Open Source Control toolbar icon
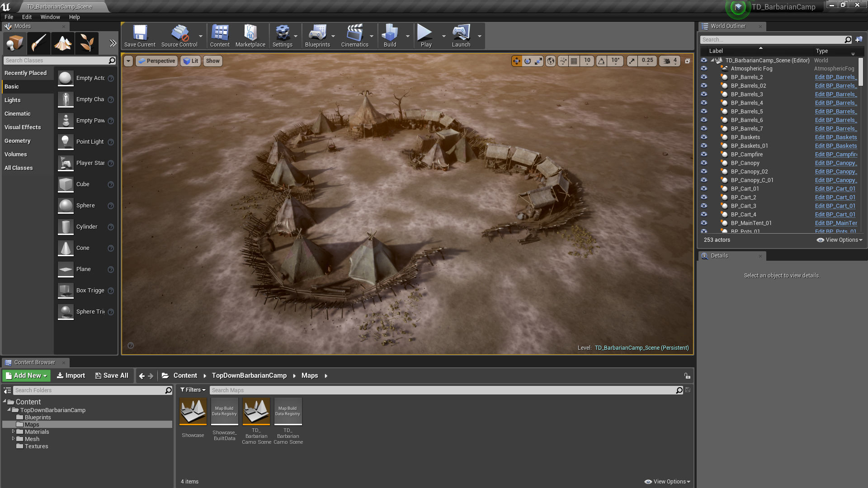 [x=179, y=36]
